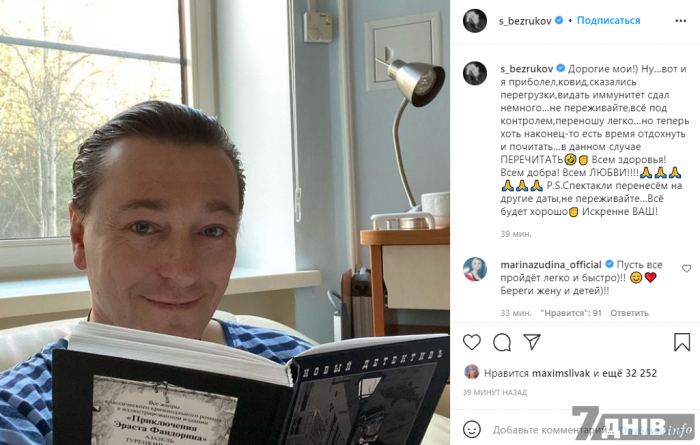The width and height of the screenshot is (700, 445).
Task: Share the post with the paper plane icon
Action: pos(532,342)
